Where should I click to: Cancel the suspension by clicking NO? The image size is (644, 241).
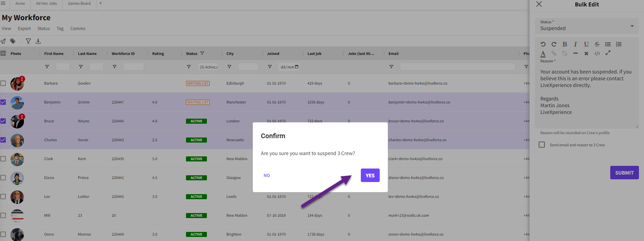(267, 175)
